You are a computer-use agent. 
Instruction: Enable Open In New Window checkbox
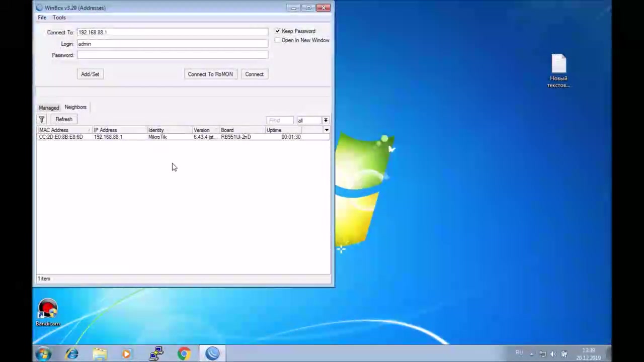(278, 40)
